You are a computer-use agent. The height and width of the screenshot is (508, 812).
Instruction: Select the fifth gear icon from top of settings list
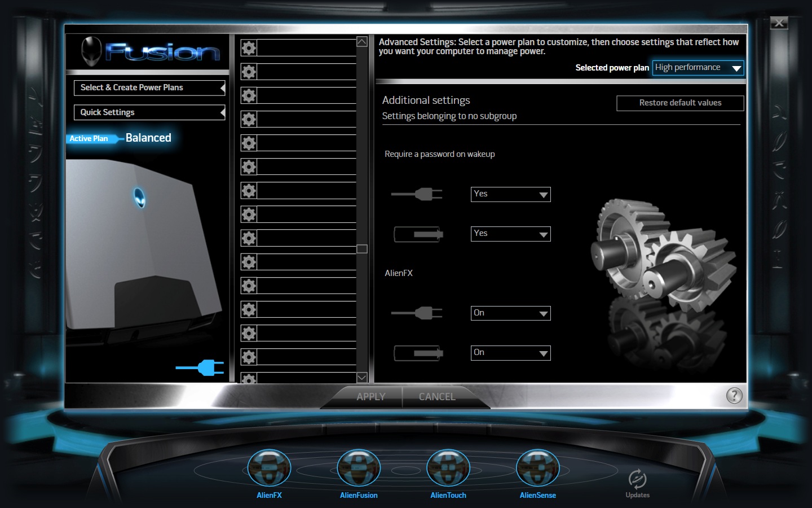[x=249, y=143]
